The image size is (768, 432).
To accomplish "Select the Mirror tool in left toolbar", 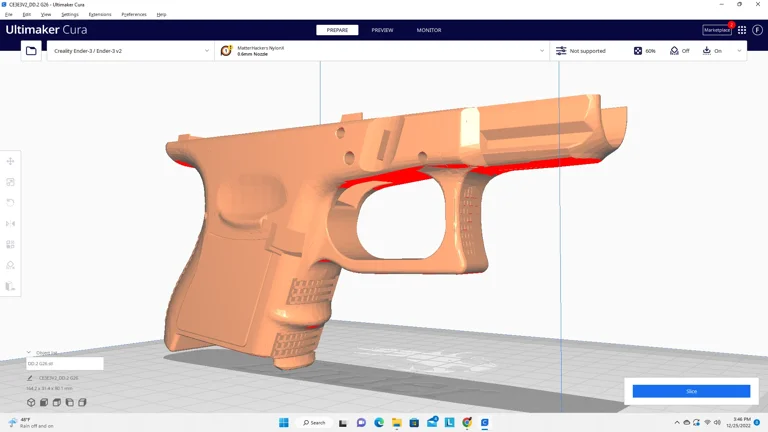I will tap(11, 224).
